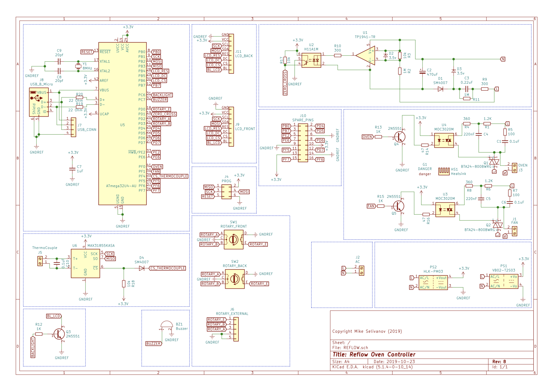This screenshot has height=392, width=555.
Task: Click the CS_THERMOCOUPLE label after diode D4
Action: [x=167, y=268]
